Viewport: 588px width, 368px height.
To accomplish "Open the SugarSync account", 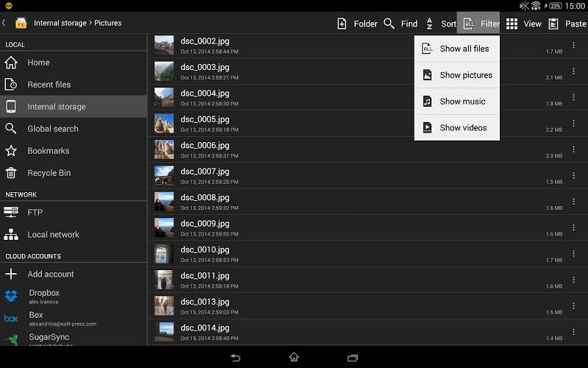I will click(x=73, y=338).
